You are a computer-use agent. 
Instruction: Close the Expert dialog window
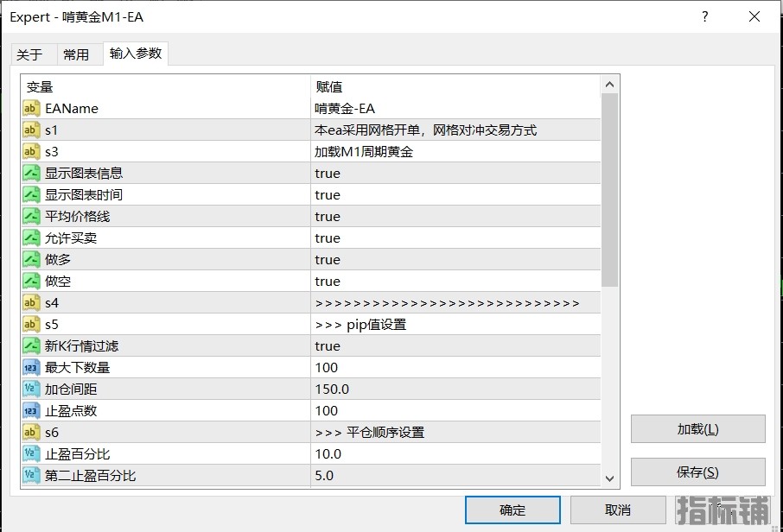tap(754, 16)
